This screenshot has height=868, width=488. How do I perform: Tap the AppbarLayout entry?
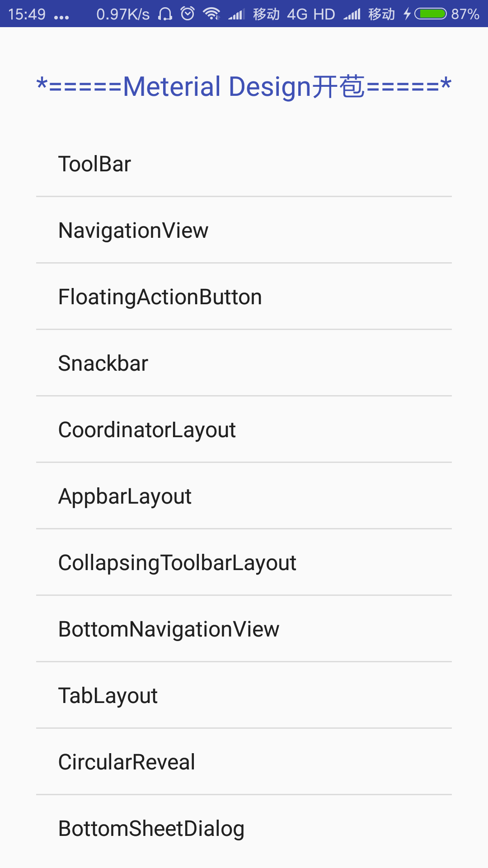click(x=244, y=496)
